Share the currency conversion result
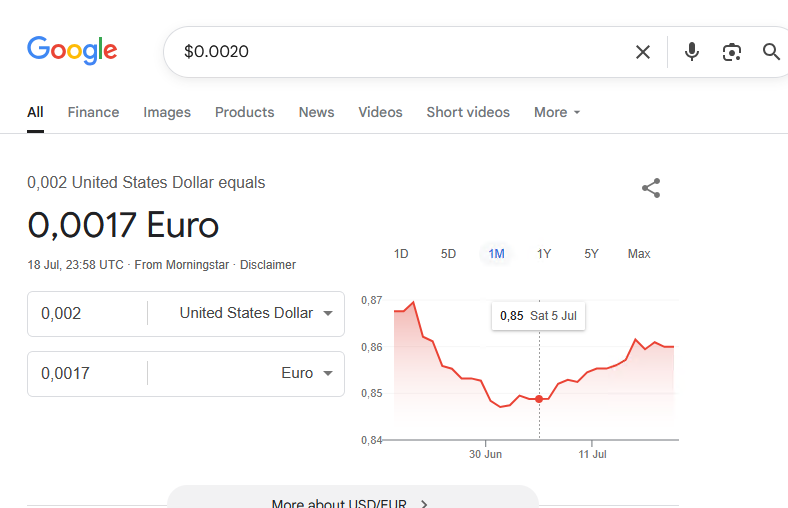Viewport: 788px width, 508px height. (651, 188)
